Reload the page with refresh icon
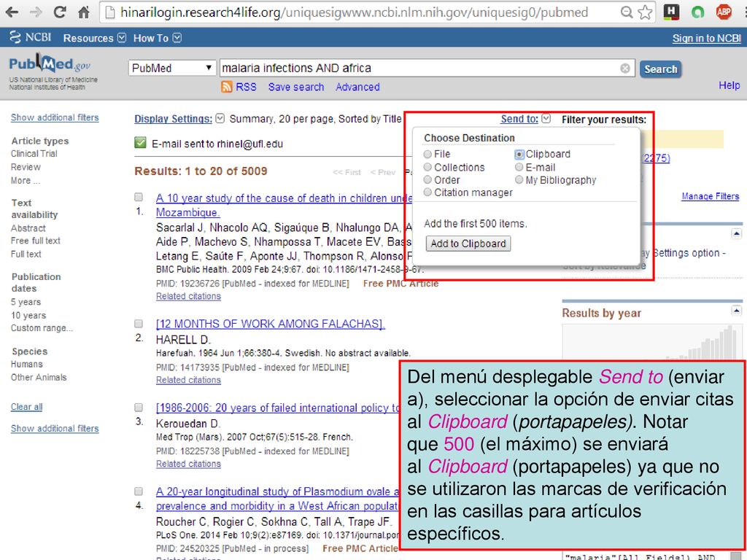747x560 pixels. tap(60, 12)
